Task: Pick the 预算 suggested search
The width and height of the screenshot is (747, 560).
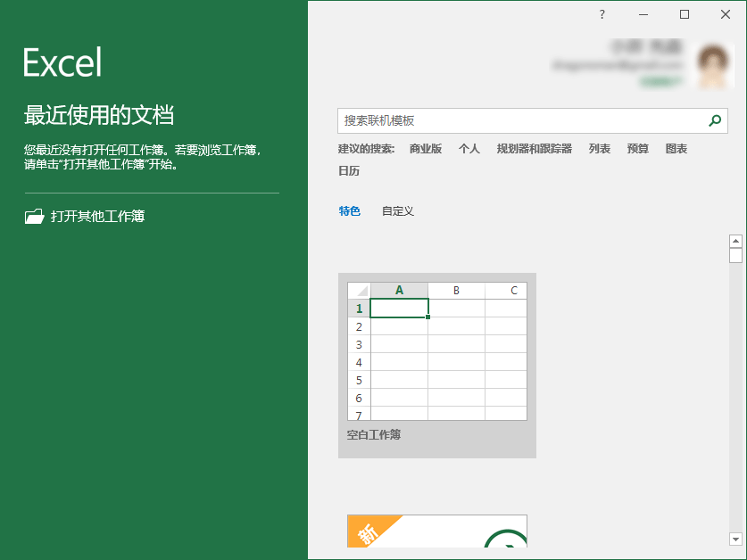Action: pos(638,149)
